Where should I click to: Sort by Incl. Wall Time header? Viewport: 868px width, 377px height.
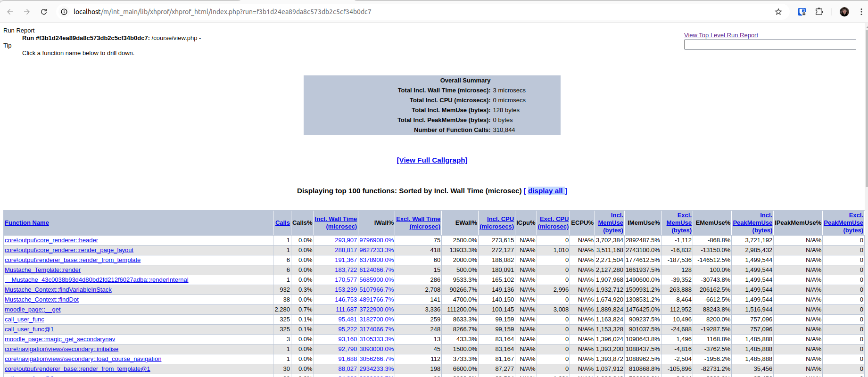[336, 223]
